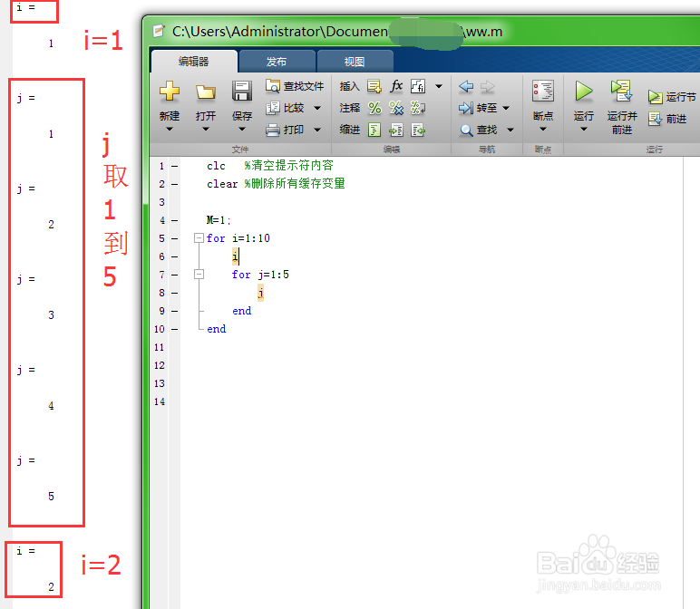Open the Compare dropdown arrow

tap(317, 108)
